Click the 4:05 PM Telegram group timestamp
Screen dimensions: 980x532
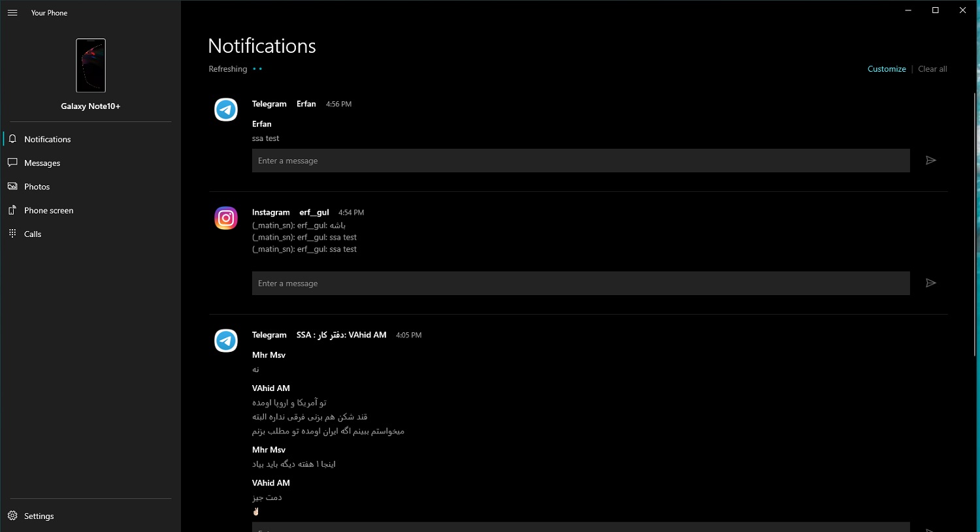tap(409, 335)
